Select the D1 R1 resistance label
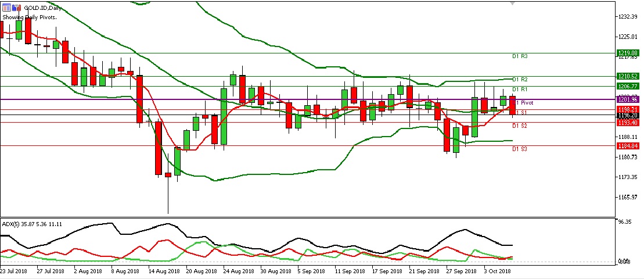Viewport: 644px width, 279px height. pos(519,89)
